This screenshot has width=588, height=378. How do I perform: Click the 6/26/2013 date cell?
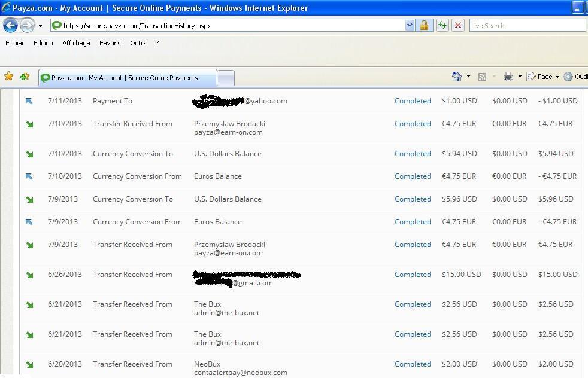65,274
